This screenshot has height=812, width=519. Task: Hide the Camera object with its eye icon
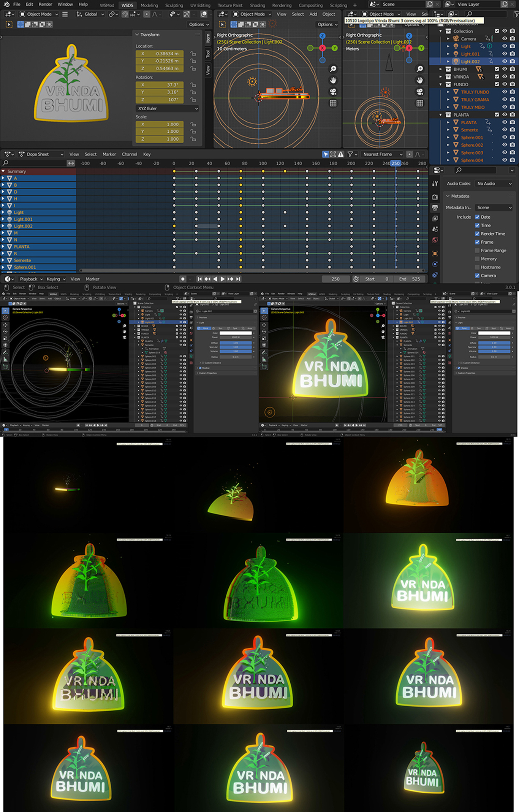tap(505, 38)
